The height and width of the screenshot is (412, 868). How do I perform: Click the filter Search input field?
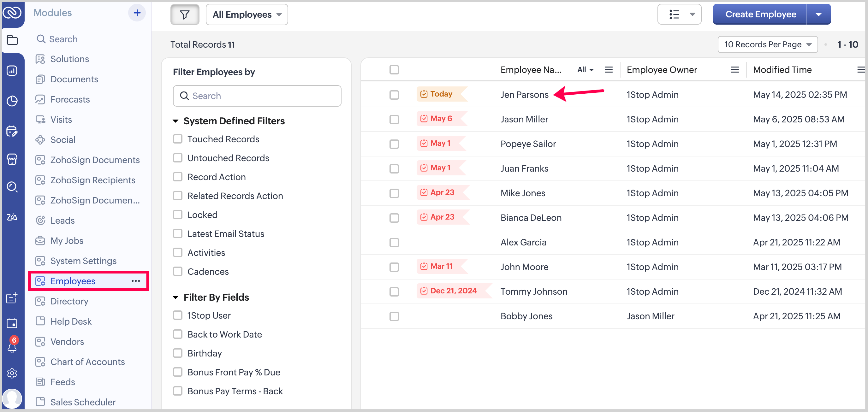[x=257, y=96]
